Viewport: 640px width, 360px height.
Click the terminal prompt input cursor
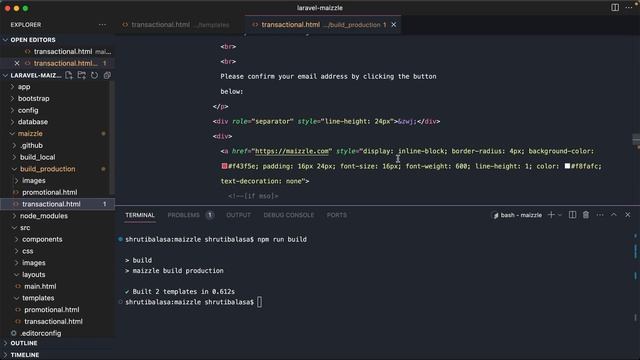pos(260,302)
